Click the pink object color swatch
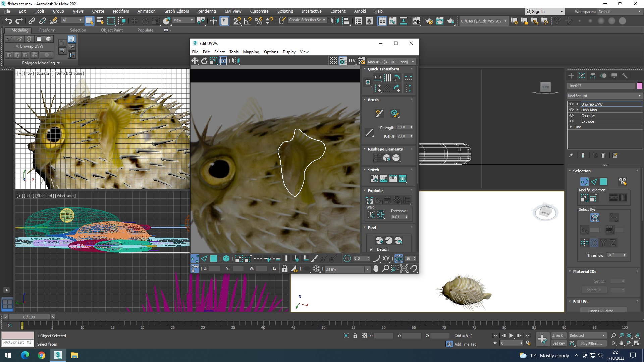The height and width of the screenshot is (362, 644). [640, 86]
